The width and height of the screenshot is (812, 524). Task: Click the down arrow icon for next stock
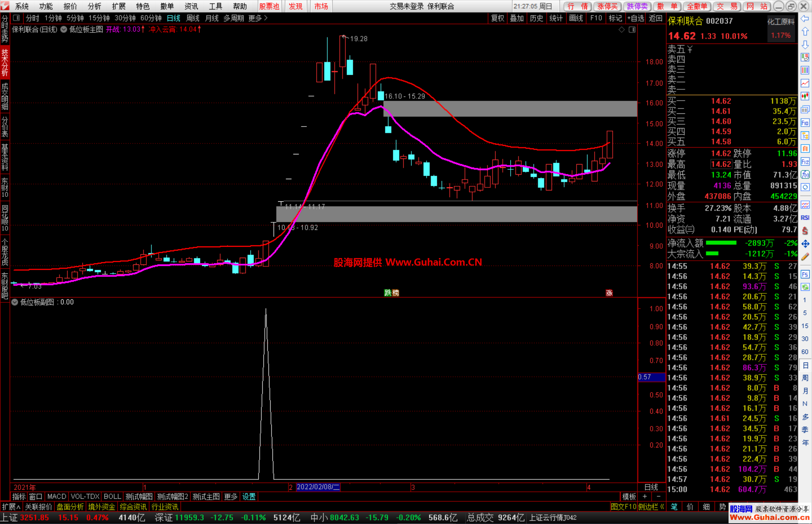805,45
